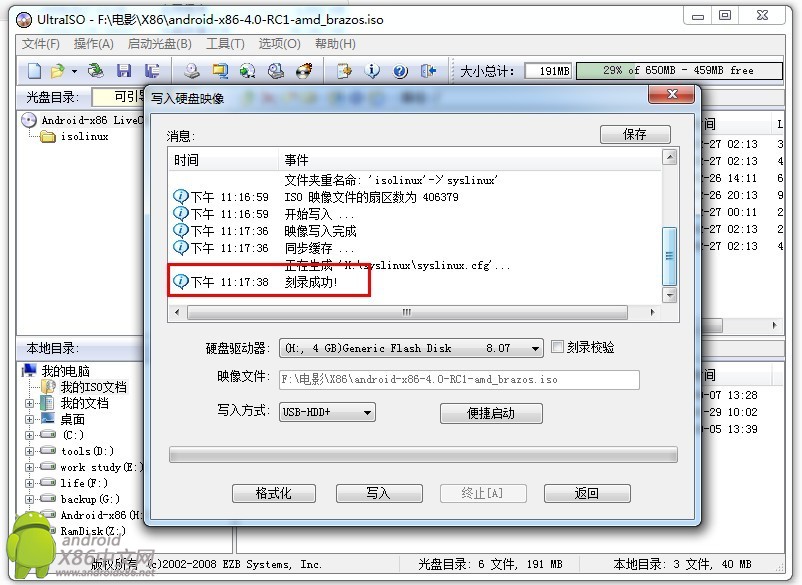Click the Exit door toolbar icon
Viewport: 802px width, 585px height.
[428, 71]
